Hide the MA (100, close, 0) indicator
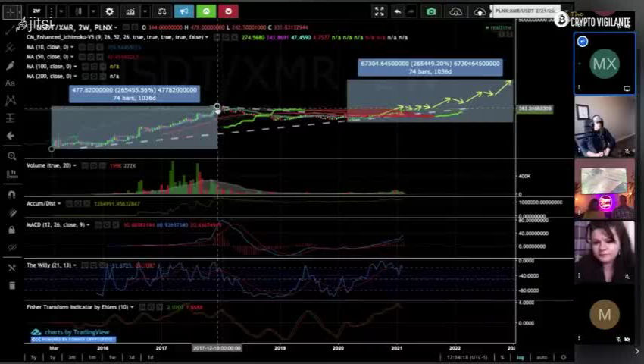The height and width of the screenshot is (364, 644). tap(85, 67)
